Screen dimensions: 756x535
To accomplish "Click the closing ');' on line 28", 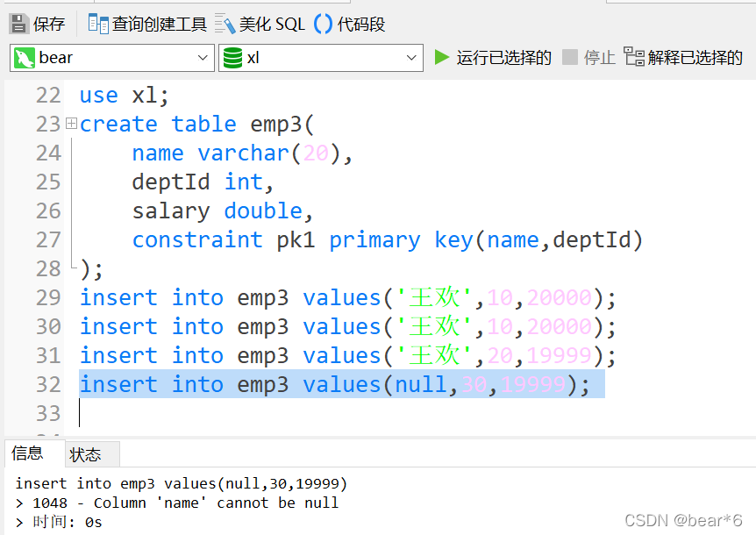I will click(x=91, y=269).
